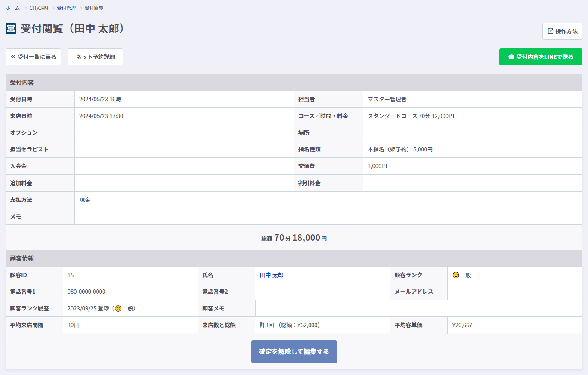The width and height of the screenshot is (588, 375).
Task: Open the 田中 太郎 customer name link
Action: point(272,275)
